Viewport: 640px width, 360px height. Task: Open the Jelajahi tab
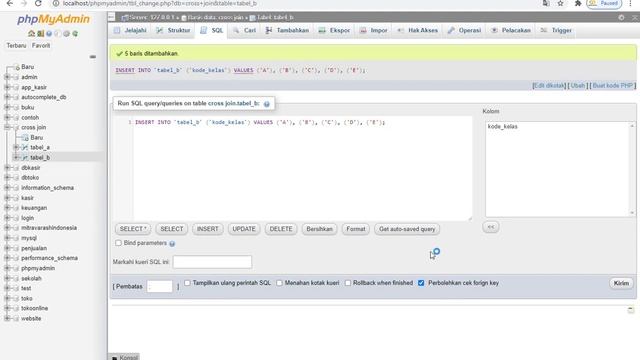click(x=130, y=30)
